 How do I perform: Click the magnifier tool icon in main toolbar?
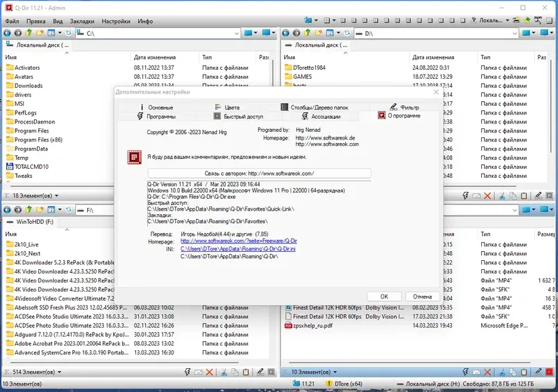538,20
